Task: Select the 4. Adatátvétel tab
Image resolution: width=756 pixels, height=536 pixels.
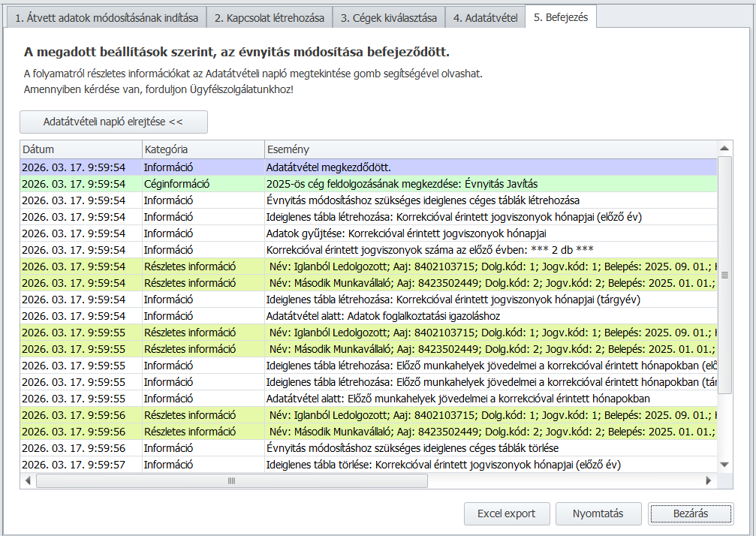Action: pyautogui.click(x=485, y=17)
